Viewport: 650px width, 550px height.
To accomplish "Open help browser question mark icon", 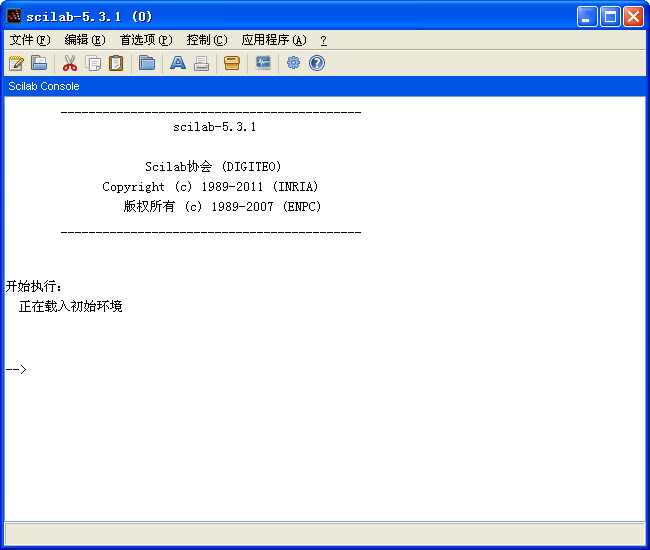I will tap(317, 63).
